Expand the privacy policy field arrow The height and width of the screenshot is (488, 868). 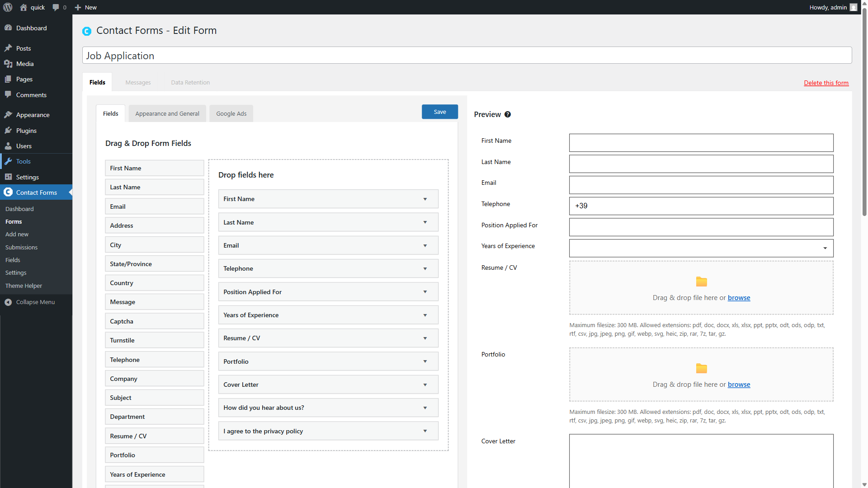tap(425, 431)
